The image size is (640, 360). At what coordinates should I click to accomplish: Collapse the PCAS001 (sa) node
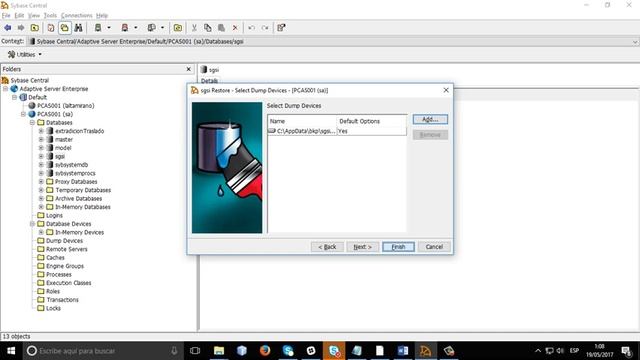23,114
